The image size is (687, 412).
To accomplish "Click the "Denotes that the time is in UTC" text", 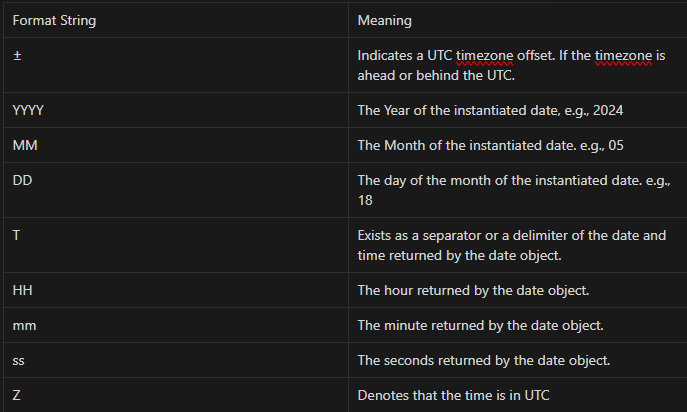I will click(453, 395).
